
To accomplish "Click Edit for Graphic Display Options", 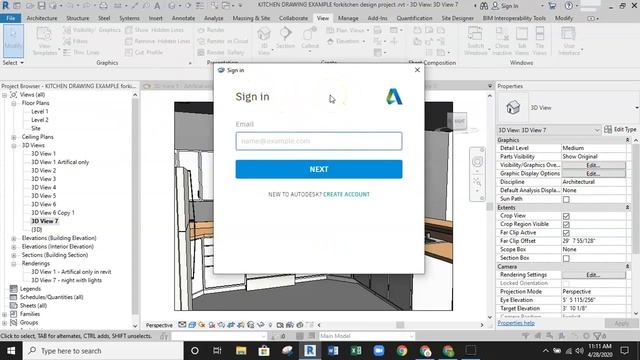I will click(593, 173).
